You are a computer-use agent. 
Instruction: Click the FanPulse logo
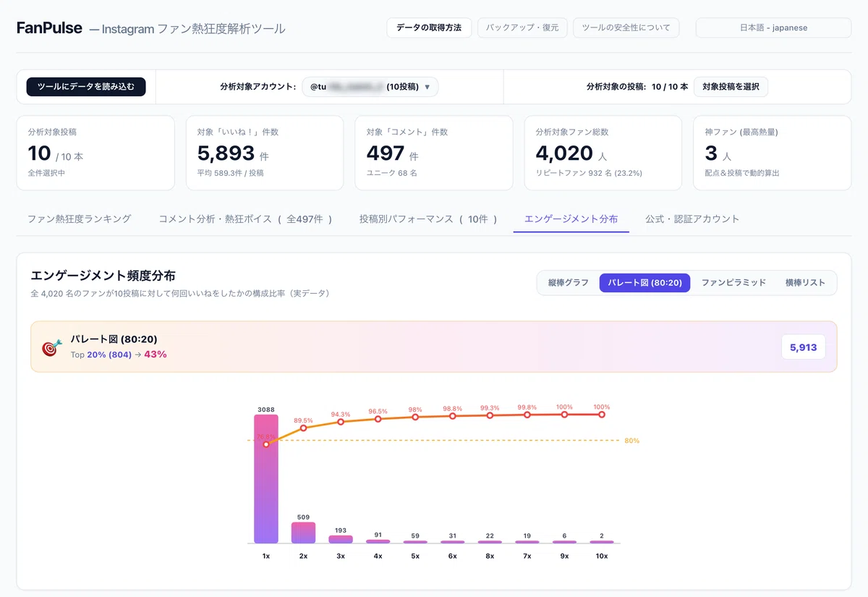pos(48,28)
